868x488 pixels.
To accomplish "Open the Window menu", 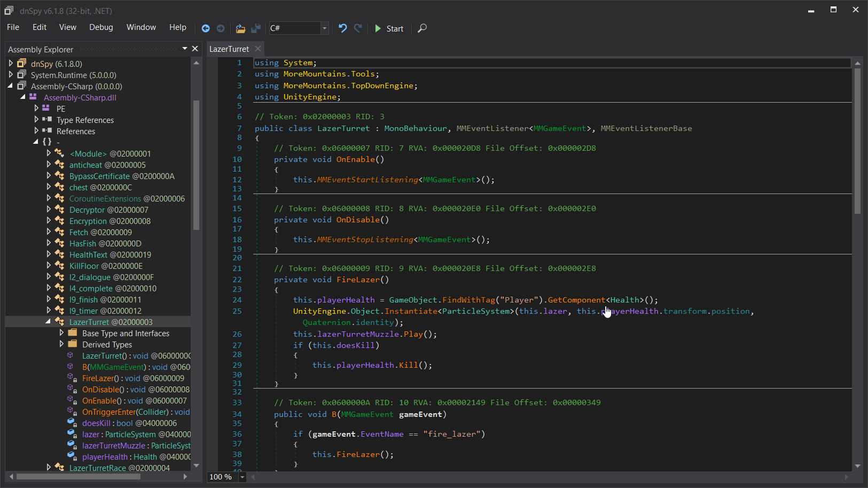I will (x=141, y=27).
